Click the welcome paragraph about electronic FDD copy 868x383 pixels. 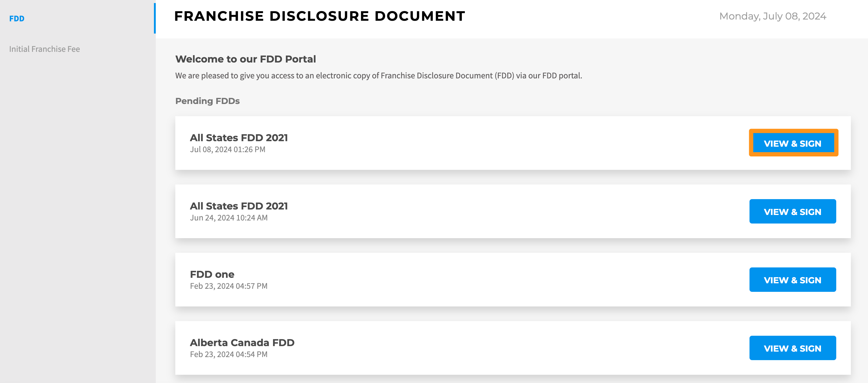379,76
